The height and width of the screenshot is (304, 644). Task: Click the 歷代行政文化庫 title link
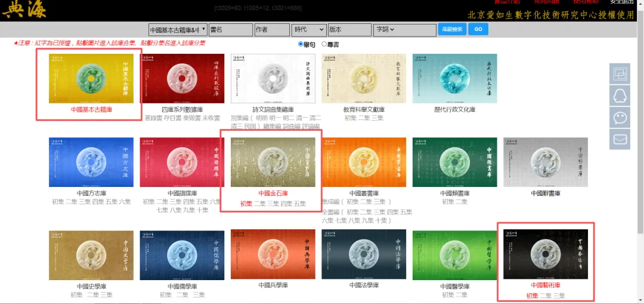coord(454,110)
